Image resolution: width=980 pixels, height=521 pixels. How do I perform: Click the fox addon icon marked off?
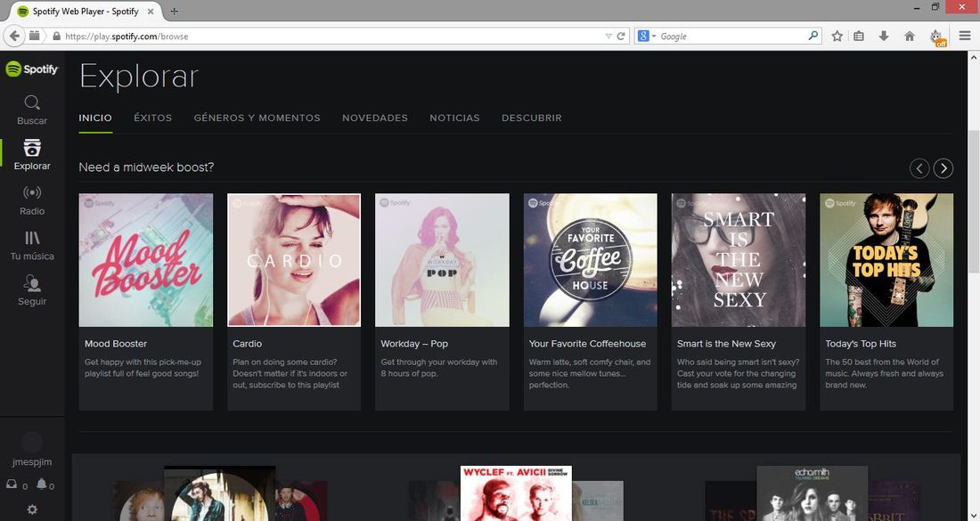point(937,37)
